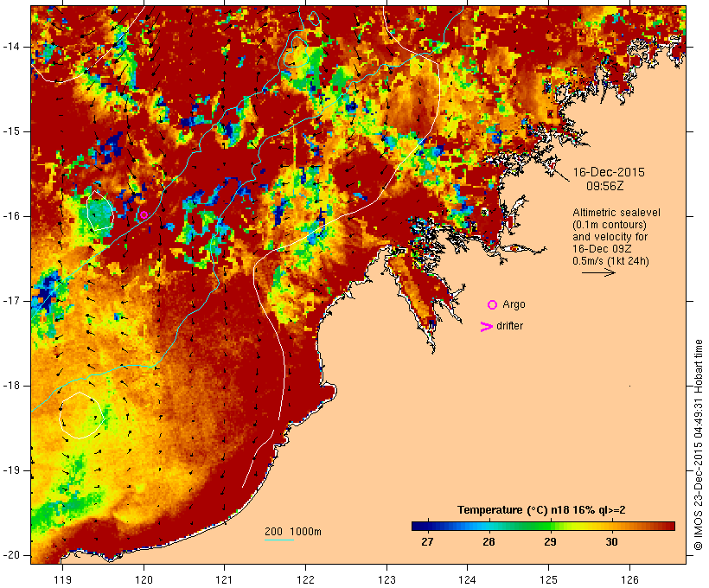The width and height of the screenshot is (709, 588).
Task: Click the longitude axis label 124
Action: (467, 579)
